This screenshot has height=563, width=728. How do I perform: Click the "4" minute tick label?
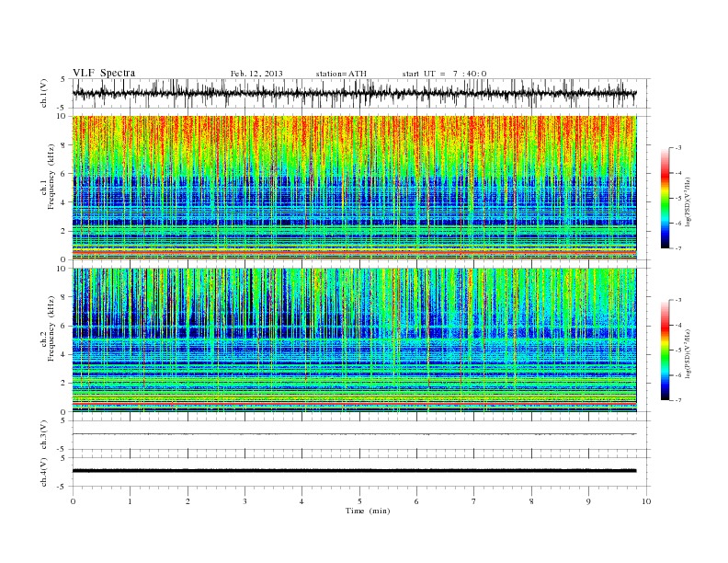(x=301, y=501)
